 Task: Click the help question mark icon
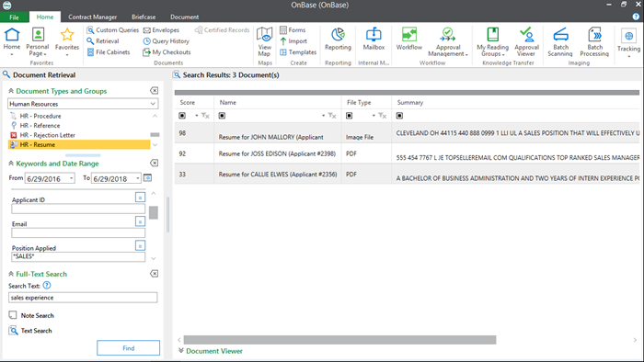tap(636, 17)
